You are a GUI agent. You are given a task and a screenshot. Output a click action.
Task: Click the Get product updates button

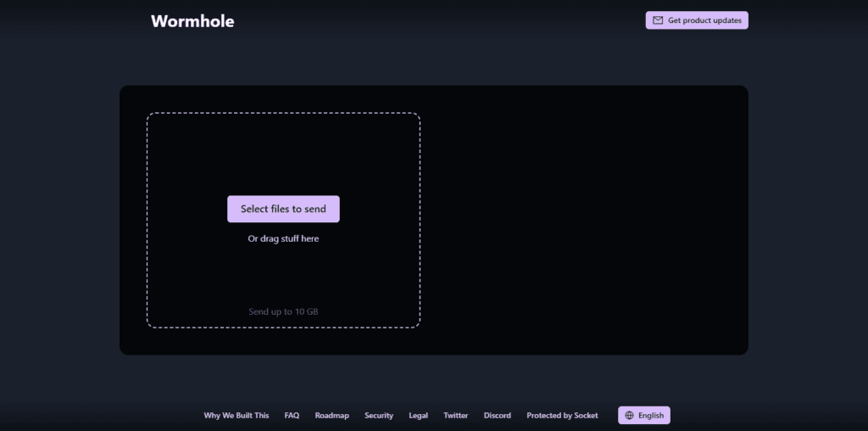pyautogui.click(x=697, y=20)
